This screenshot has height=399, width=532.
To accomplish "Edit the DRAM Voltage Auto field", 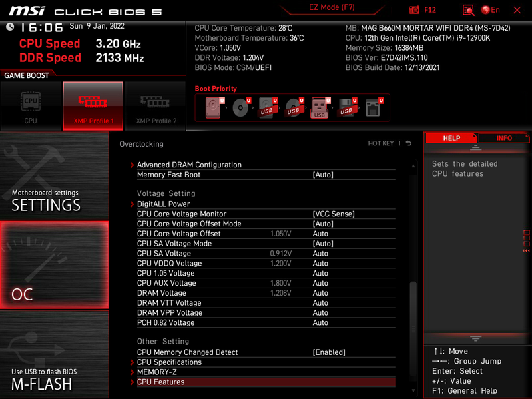I will pos(320,293).
